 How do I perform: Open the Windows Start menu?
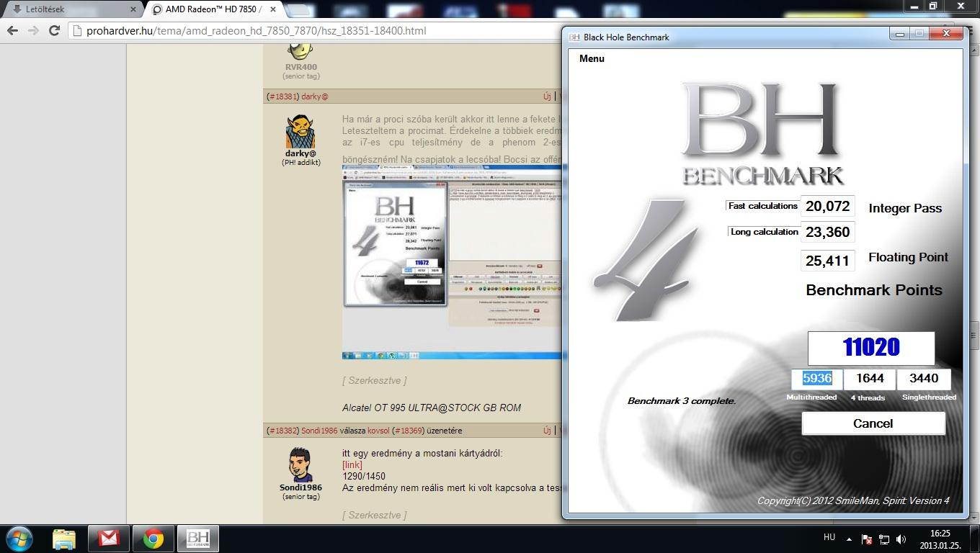(x=18, y=539)
